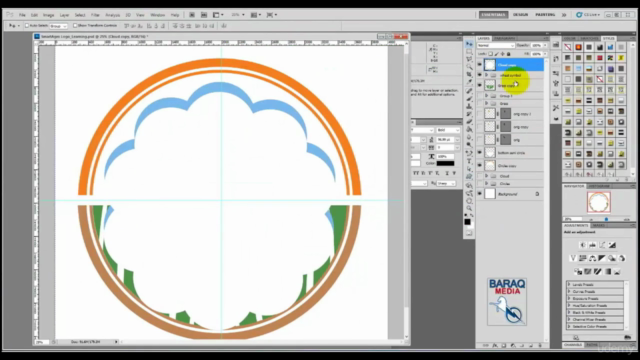Expand the Cloud layer group
Viewport: 640px width, 360px height.
[487, 176]
